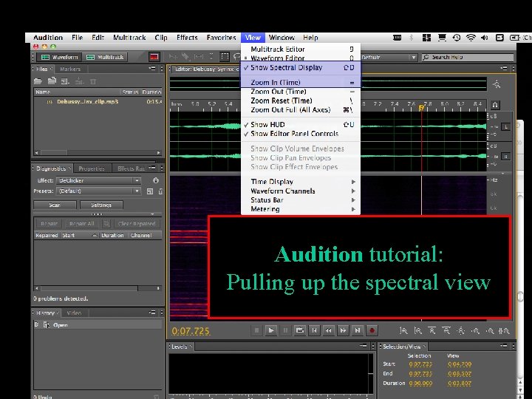Click the Repair All button

tap(82, 224)
